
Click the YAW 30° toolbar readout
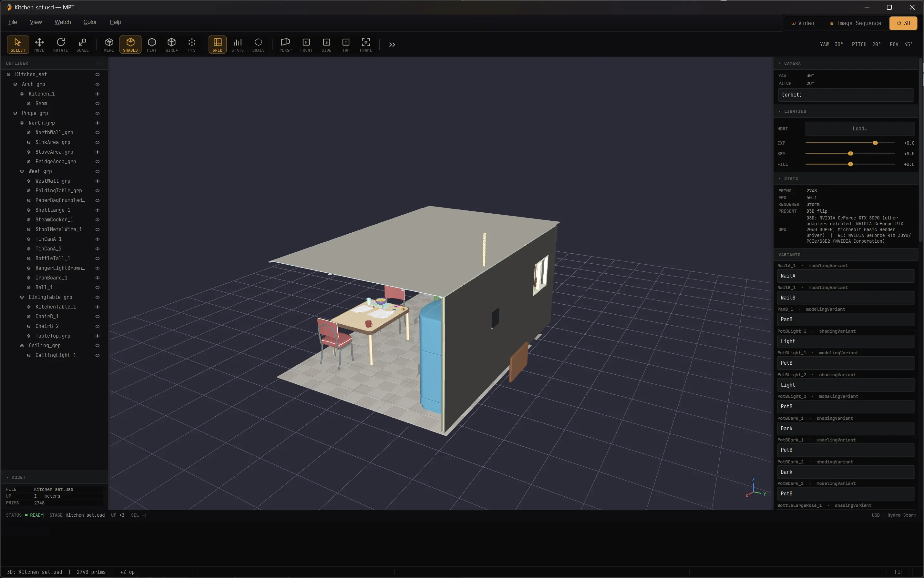click(x=831, y=44)
